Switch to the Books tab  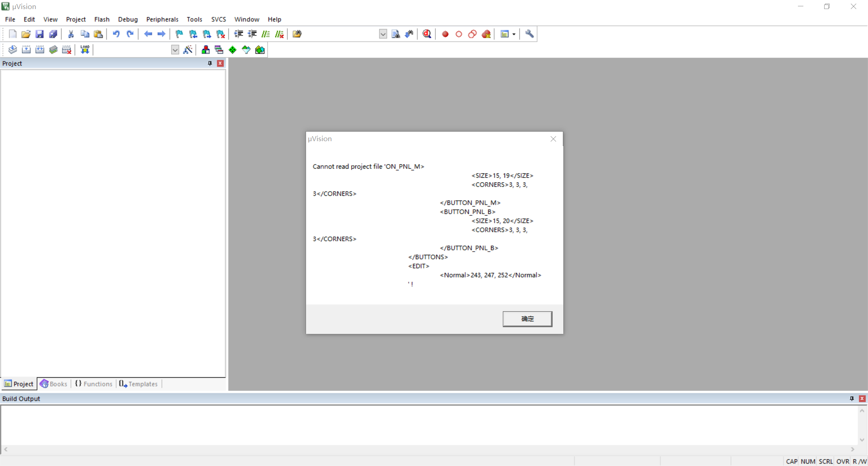[54, 384]
